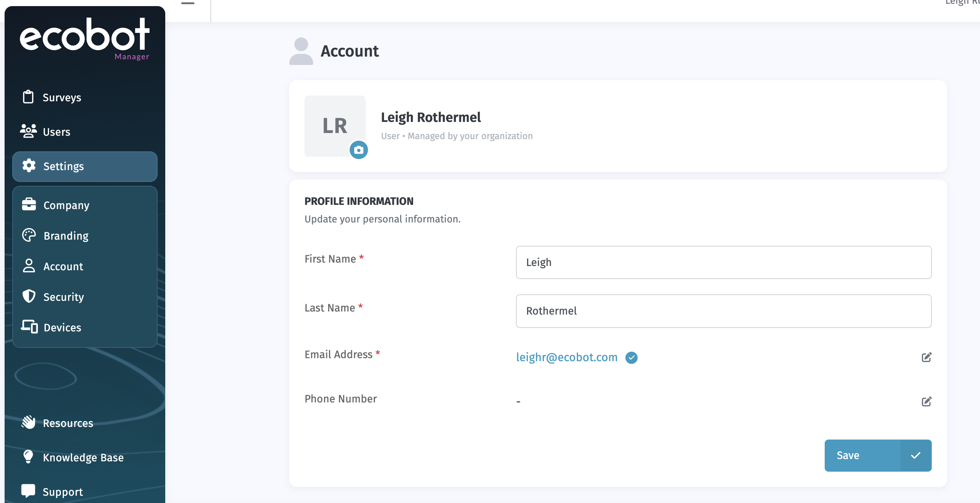Open the Resources section
This screenshot has height=503, width=980.
[68, 423]
